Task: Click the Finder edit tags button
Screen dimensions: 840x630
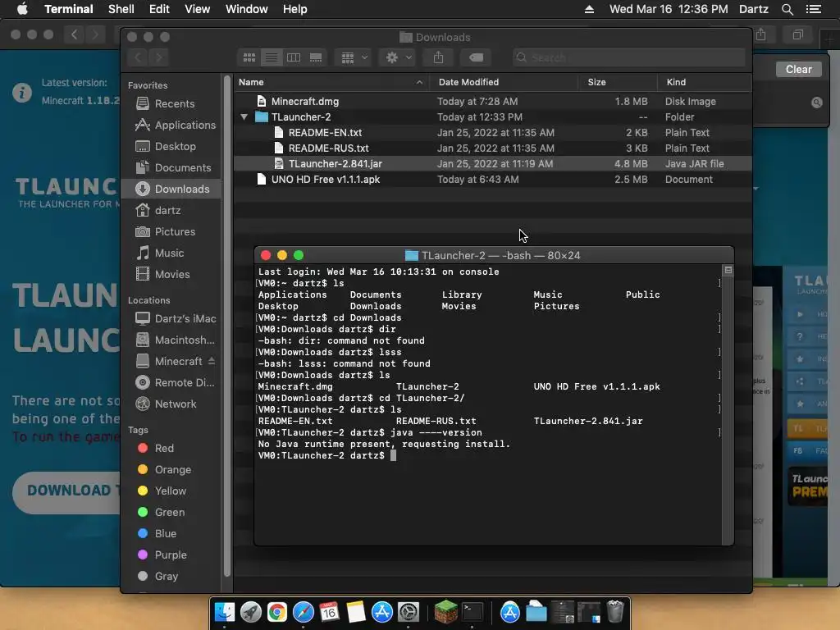Action: pyautogui.click(x=476, y=57)
